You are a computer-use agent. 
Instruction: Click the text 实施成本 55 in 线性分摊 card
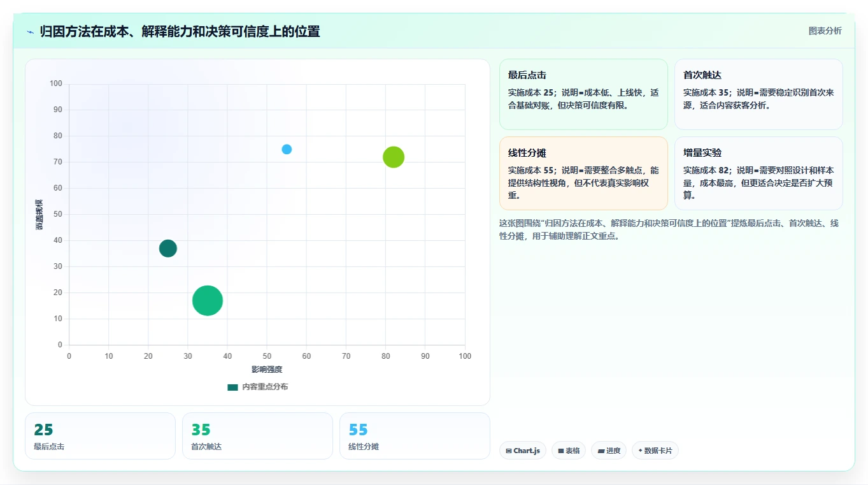(530, 170)
